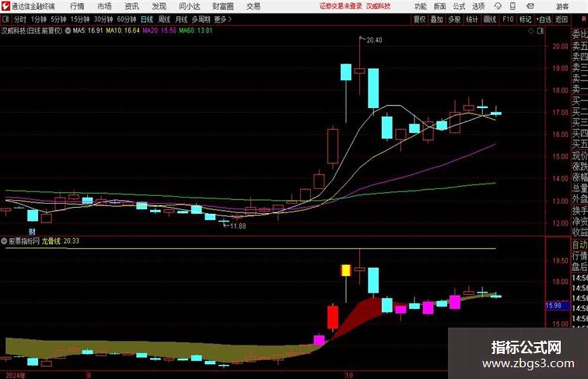Switch to 5分钟 period tab
Screen dimensions: 588x379
tap(58, 19)
